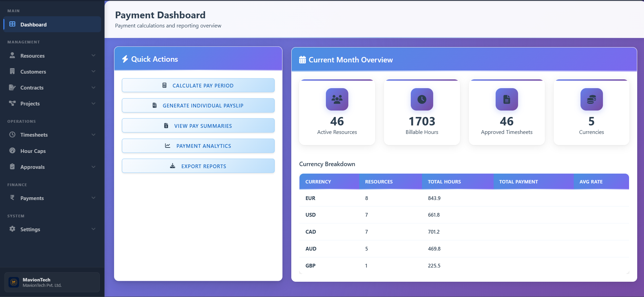Screen dimensions: 644x297
Task: Click the Approved Timesheets document icon
Action: click(507, 99)
